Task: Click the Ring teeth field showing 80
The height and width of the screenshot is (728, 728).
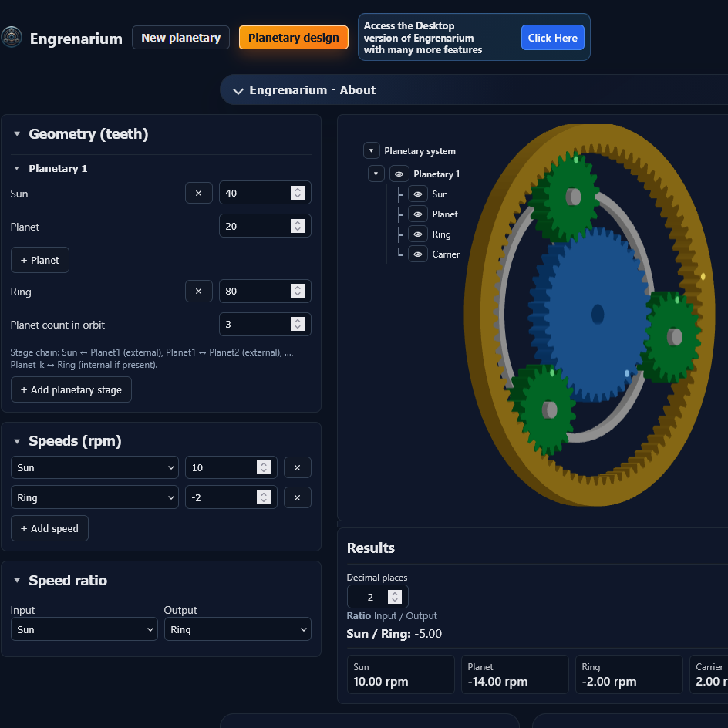Action: tap(265, 291)
